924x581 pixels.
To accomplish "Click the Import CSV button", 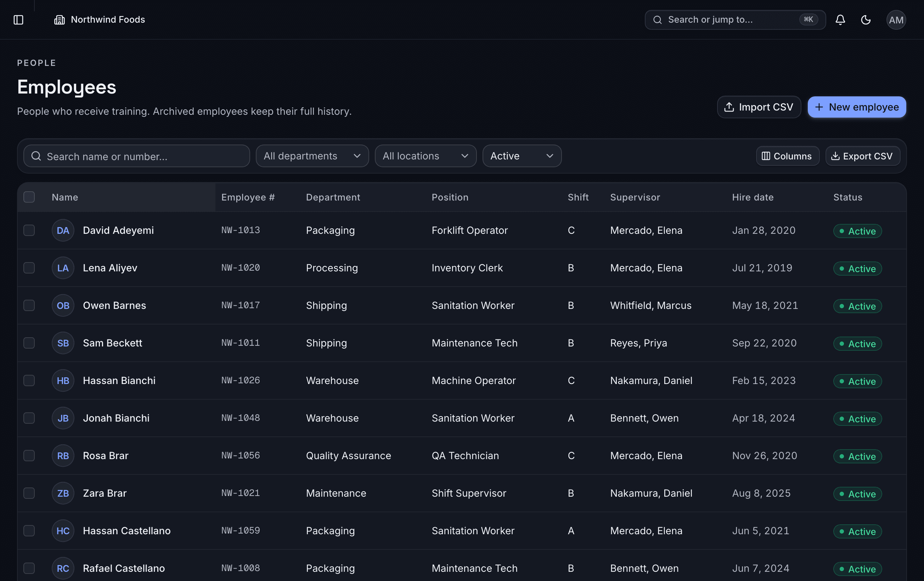I will coord(759,107).
